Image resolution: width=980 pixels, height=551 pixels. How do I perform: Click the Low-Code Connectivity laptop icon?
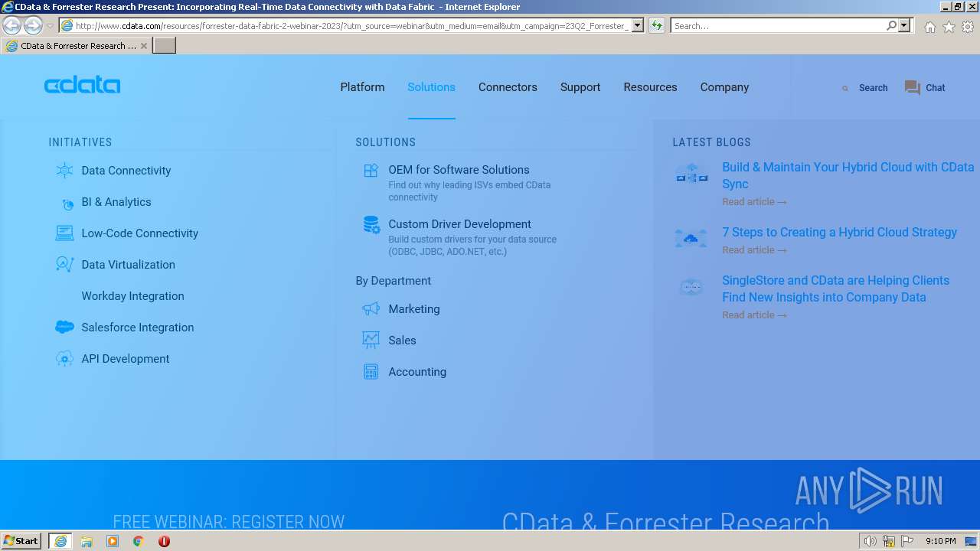click(x=65, y=233)
